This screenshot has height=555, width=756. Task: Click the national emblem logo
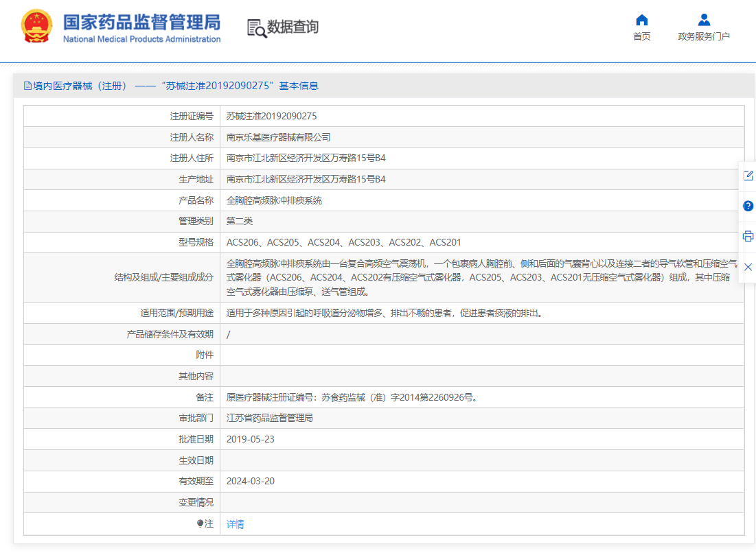pos(36,27)
